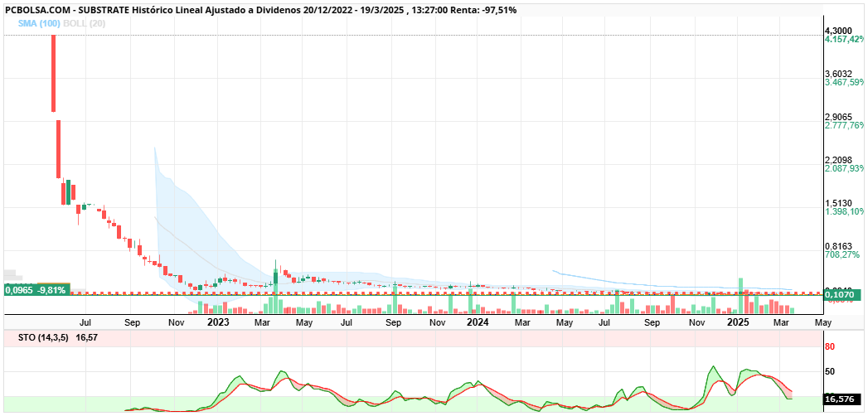
Task: Select the 1.398,10% percentage axis label
Action: point(845,211)
